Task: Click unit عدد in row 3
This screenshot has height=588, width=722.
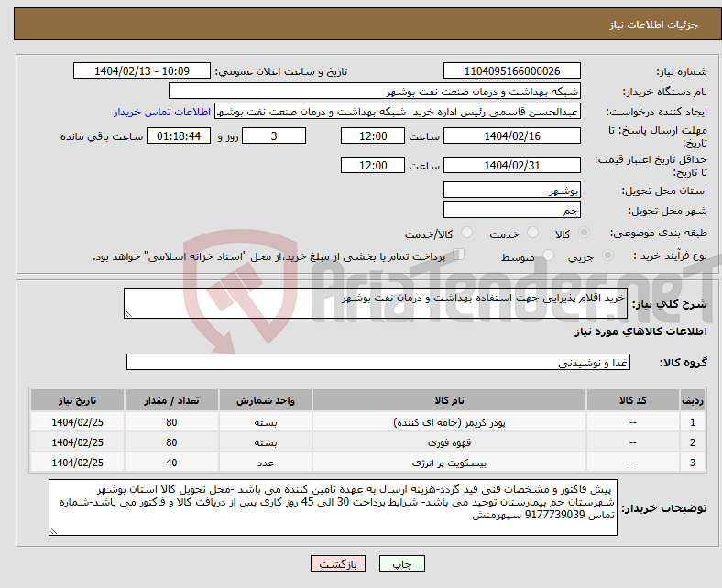Action: pos(266,463)
